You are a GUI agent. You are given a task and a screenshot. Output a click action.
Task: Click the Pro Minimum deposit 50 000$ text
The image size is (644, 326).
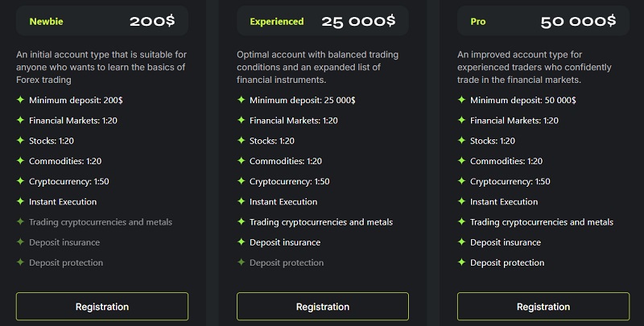pos(522,100)
